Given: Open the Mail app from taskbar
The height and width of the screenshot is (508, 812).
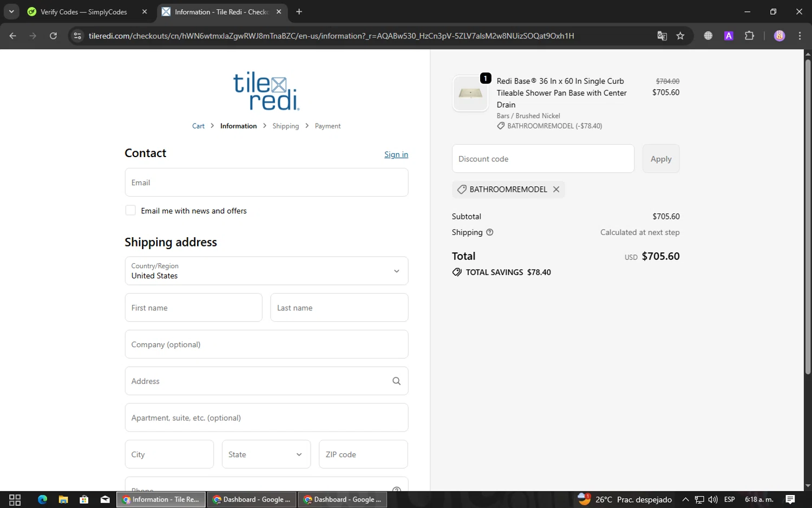Looking at the screenshot, I should tap(105, 499).
